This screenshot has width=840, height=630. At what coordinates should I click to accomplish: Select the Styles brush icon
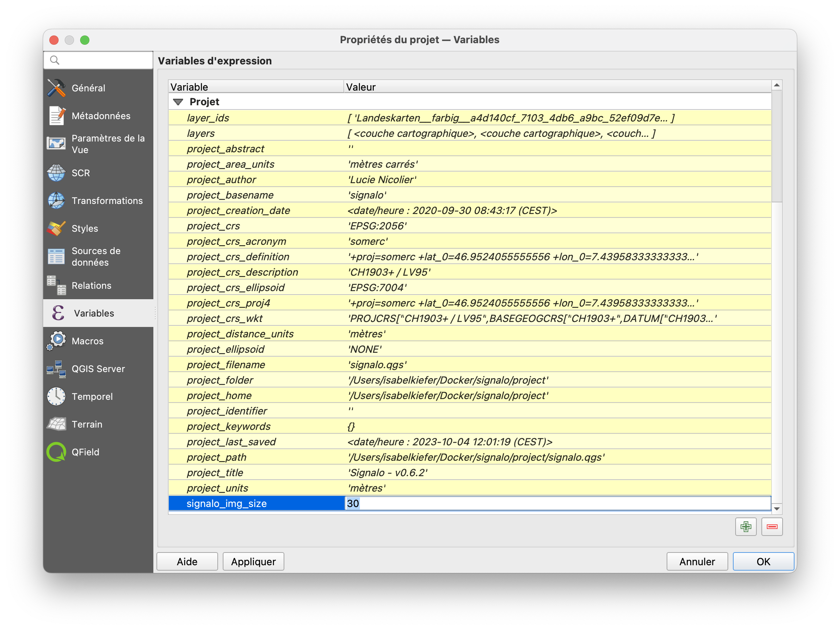(56, 228)
